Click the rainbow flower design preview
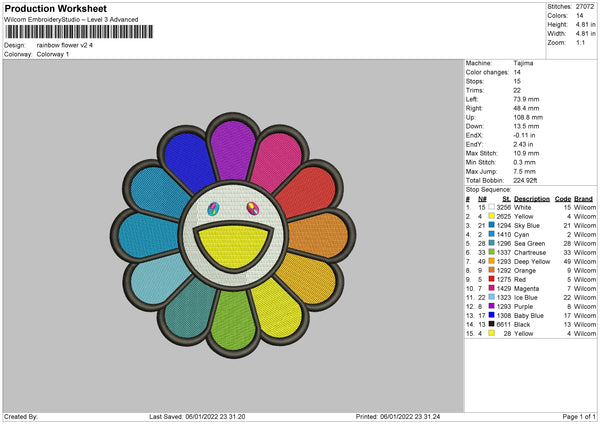The image size is (600, 424). (233, 235)
